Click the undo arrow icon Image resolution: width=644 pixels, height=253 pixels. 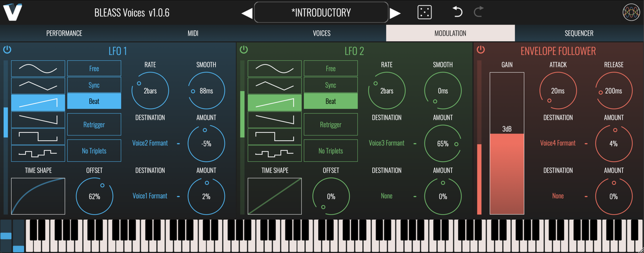pos(457,12)
